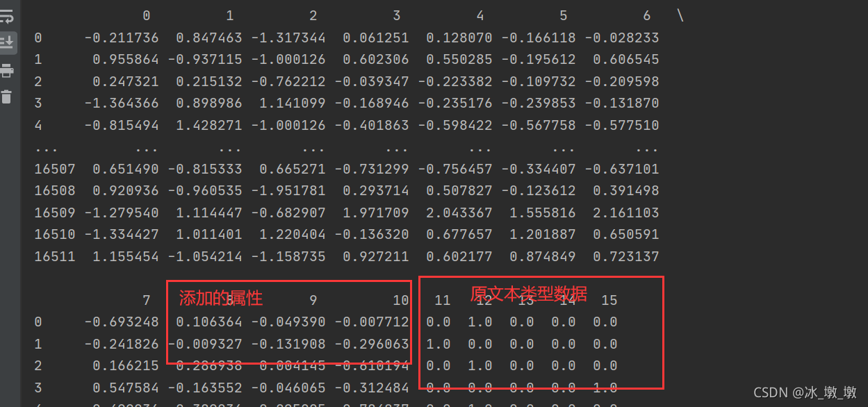Select the value -1.158735

point(288,256)
